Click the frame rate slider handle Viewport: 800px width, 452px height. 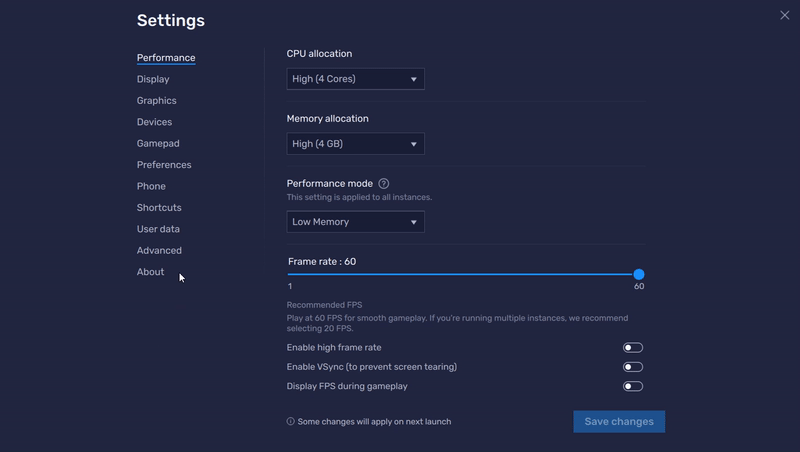click(x=639, y=274)
